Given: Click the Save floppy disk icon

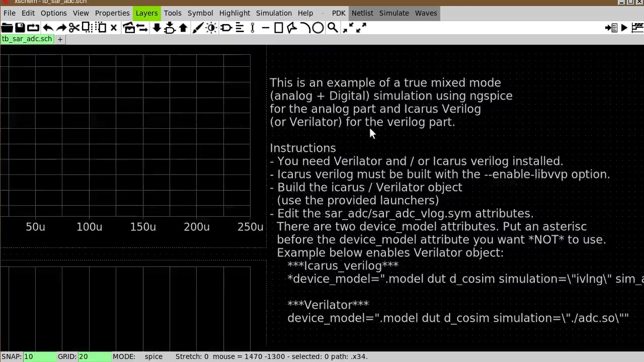Looking at the screenshot, I should tap(20, 28).
